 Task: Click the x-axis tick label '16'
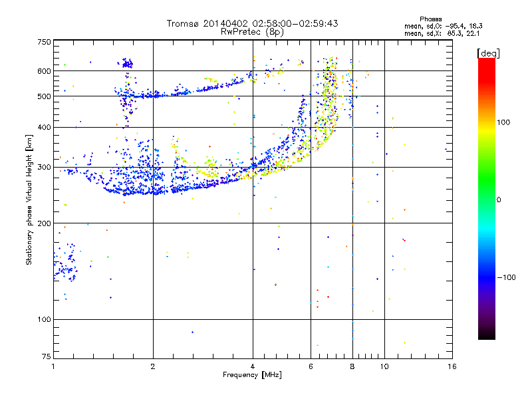pyautogui.click(x=452, y=366)
